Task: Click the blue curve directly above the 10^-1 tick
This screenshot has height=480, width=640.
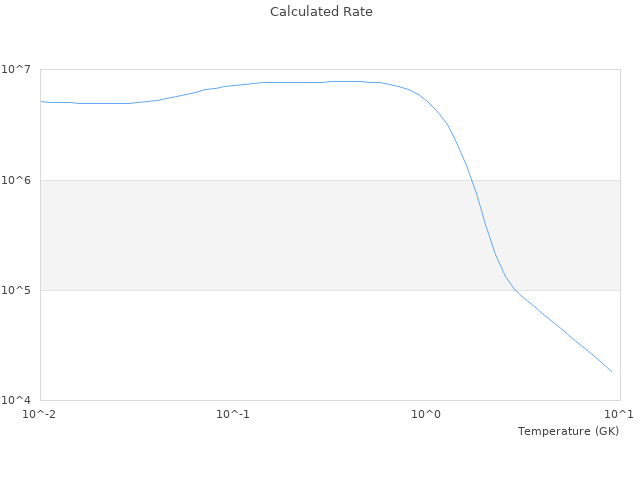Action: [233, 85]
